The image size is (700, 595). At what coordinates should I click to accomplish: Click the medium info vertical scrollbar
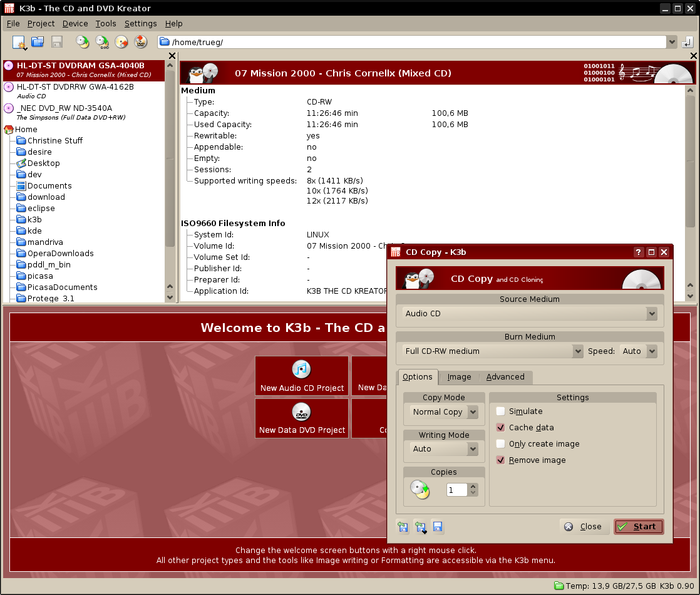690,161
